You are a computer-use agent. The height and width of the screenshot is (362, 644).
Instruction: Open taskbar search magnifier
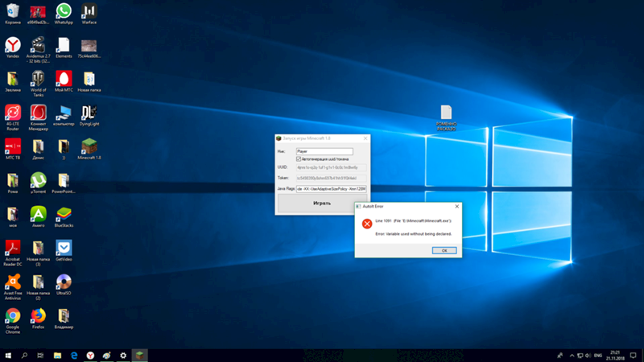[x=24, y=356]
